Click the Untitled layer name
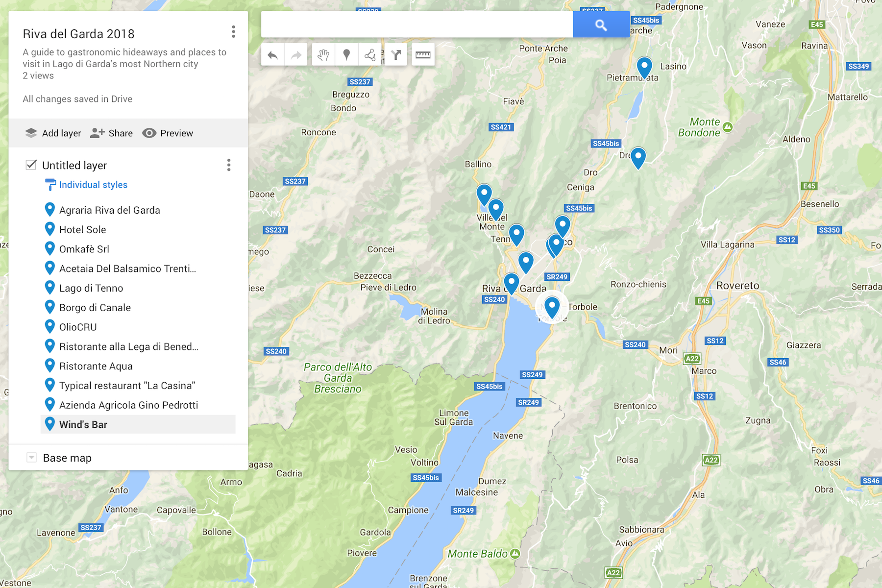Screen dimensions: 882x588 point(74,165)
